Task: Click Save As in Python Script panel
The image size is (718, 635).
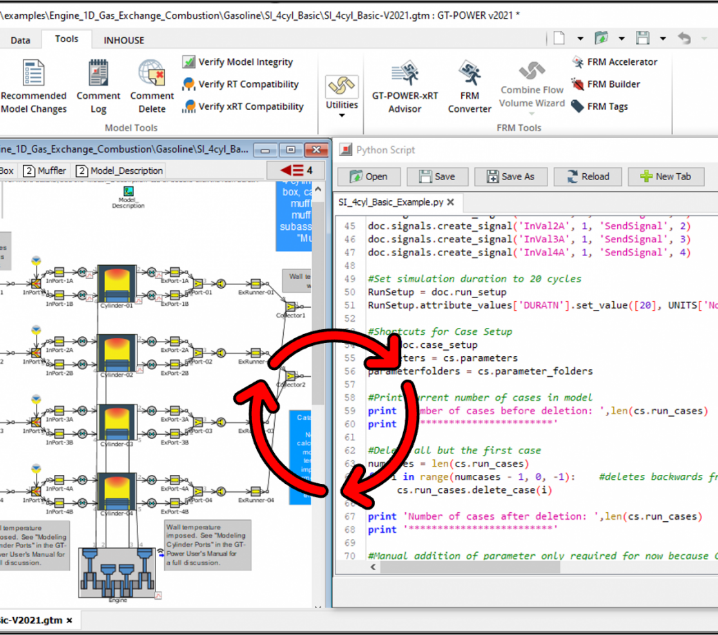Action: tap(511, 176)
